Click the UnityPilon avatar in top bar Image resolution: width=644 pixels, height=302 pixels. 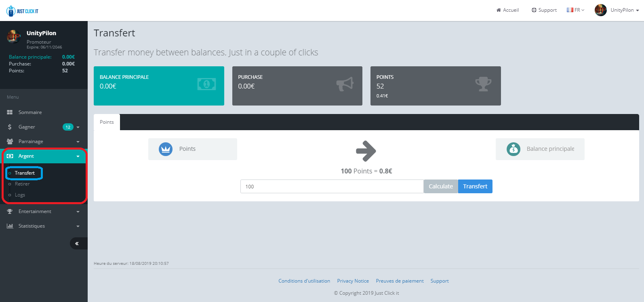point(600,10)
